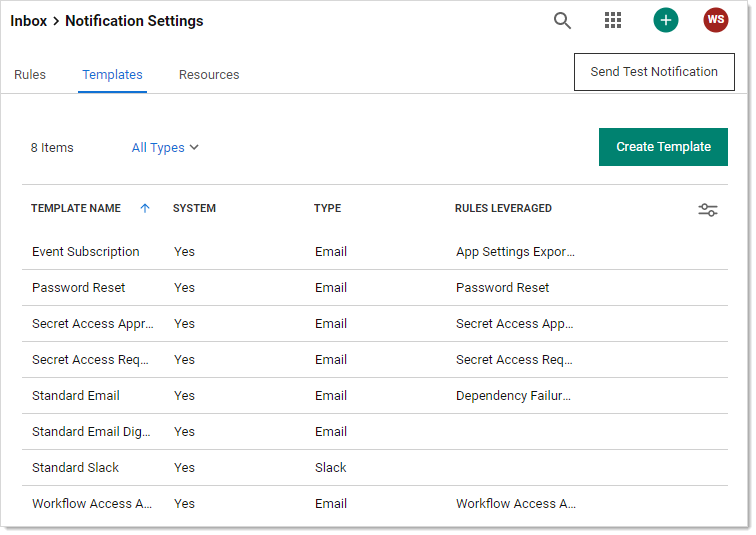The width and height of the screenshot is (756, 535).
Task: Expand the All Types filter dropdown
Action: click(165, 148)
